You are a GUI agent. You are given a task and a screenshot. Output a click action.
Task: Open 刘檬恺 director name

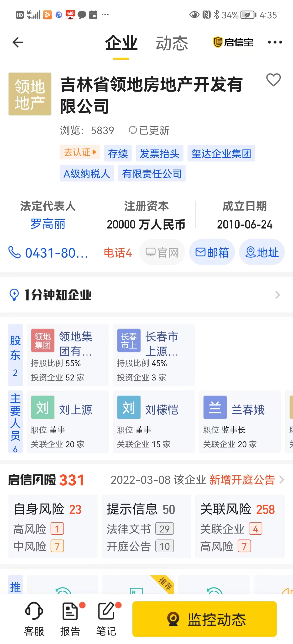point(162,410)
